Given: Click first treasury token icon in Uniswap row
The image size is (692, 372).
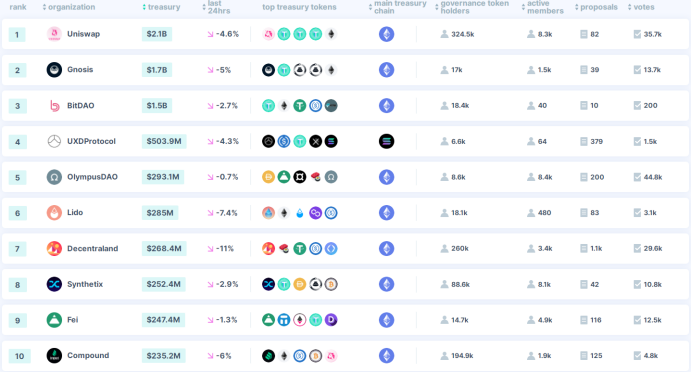Looking at the screenshot, I should 268,34.
